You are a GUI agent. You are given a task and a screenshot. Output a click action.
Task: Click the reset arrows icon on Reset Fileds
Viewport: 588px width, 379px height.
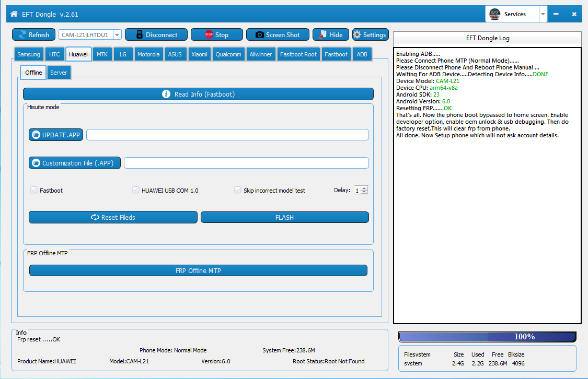pyautogui.click(x=95, y=217)
